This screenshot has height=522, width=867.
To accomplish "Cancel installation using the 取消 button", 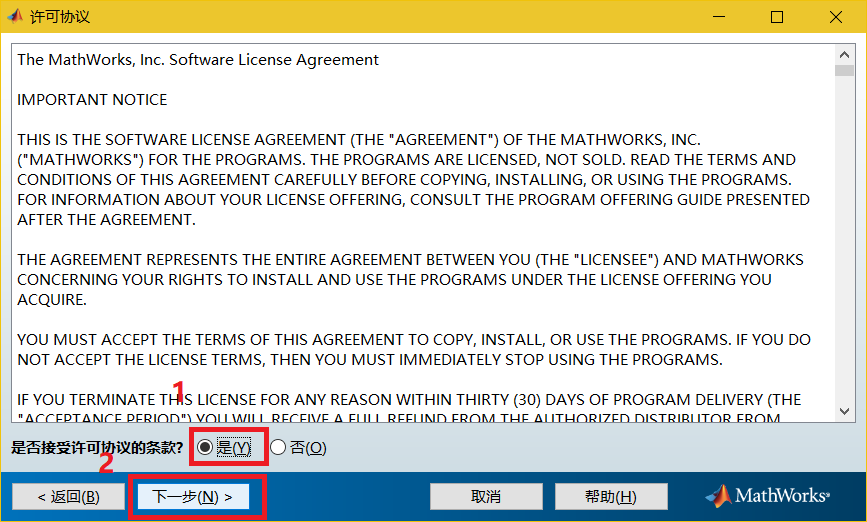I will pos(485,497).
